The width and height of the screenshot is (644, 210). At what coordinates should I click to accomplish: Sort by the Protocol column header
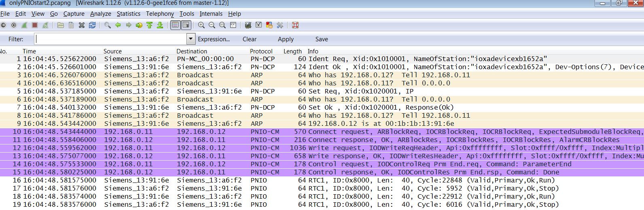coord(261,51)
